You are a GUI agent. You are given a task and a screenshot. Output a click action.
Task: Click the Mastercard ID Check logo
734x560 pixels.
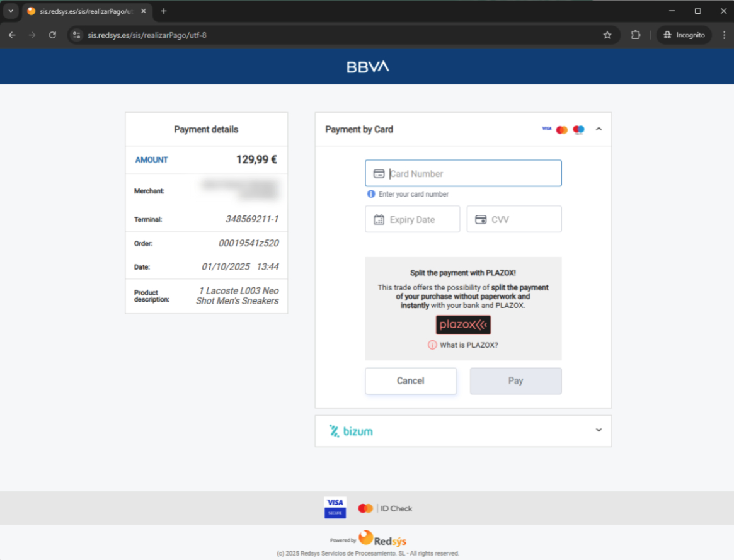point(385,508)
